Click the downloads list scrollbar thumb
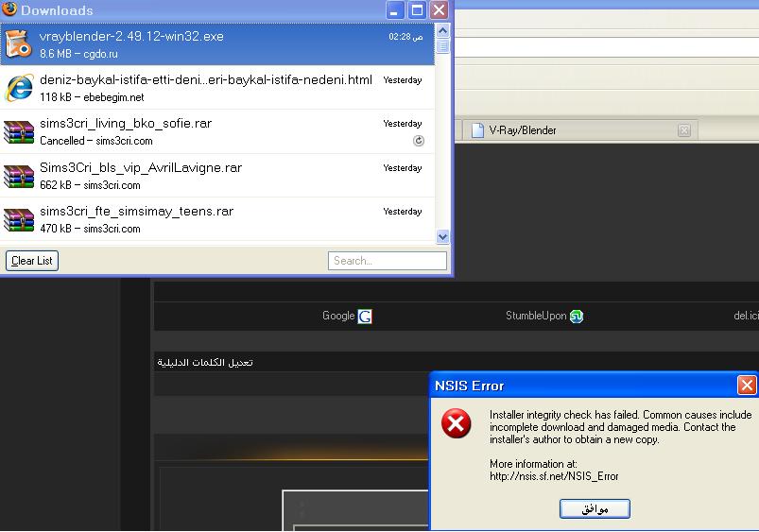Screen dimensions: 759x532 pyautogui.click(x=442, y=46)
